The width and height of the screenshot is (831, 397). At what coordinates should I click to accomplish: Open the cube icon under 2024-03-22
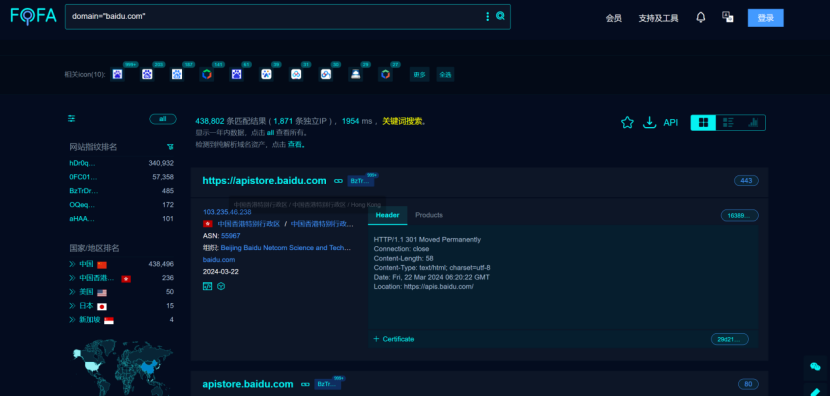coord(222,286)
